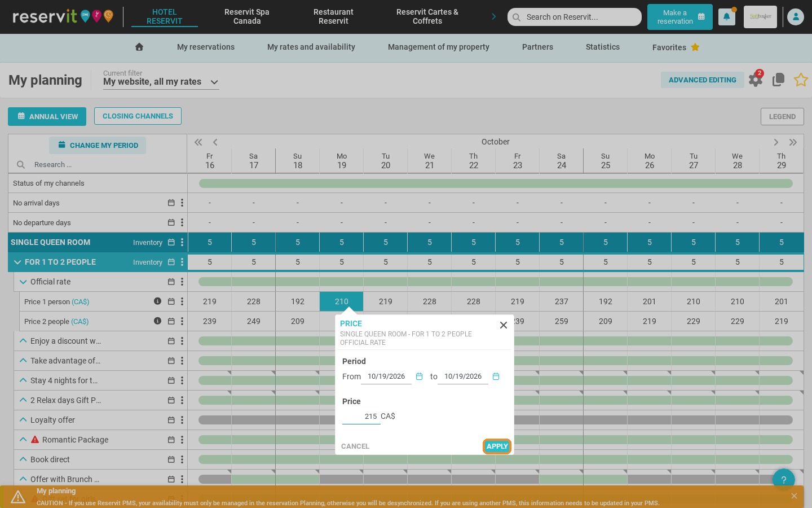Click the price input field
812x508 pixels.
[x=361, y=416]
